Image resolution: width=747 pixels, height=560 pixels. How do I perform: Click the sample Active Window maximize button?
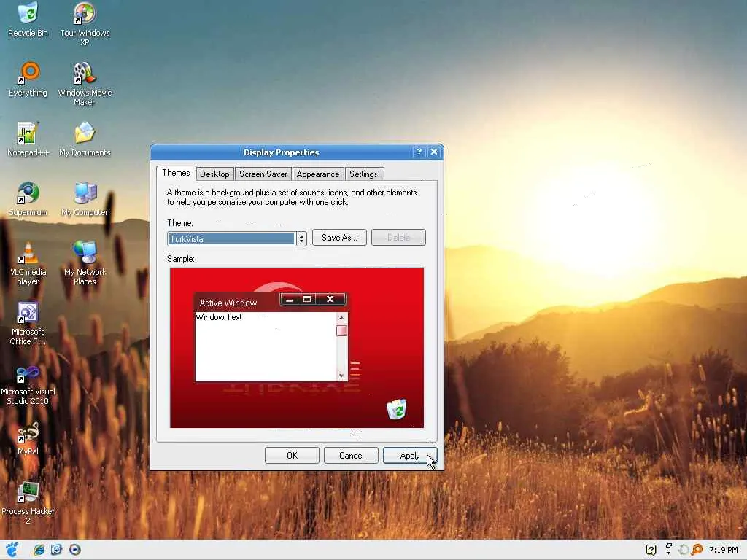(307, 300)
